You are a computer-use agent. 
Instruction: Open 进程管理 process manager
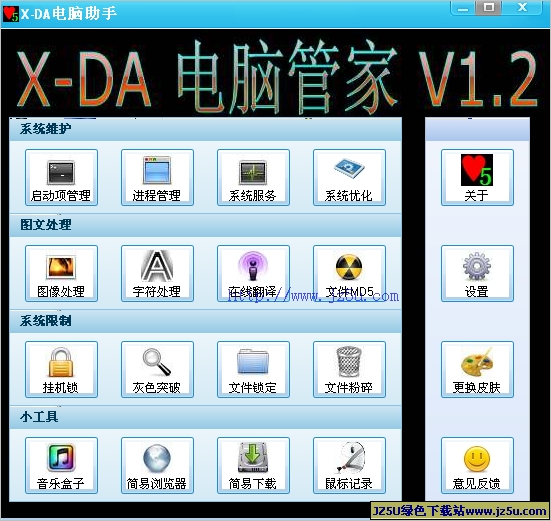coord(157,177)
